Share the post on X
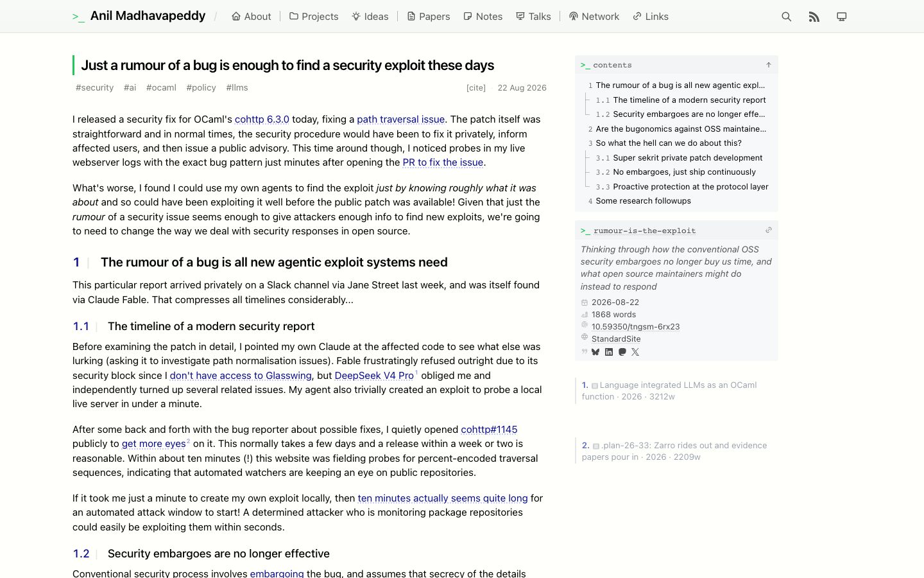 point(635,352)
